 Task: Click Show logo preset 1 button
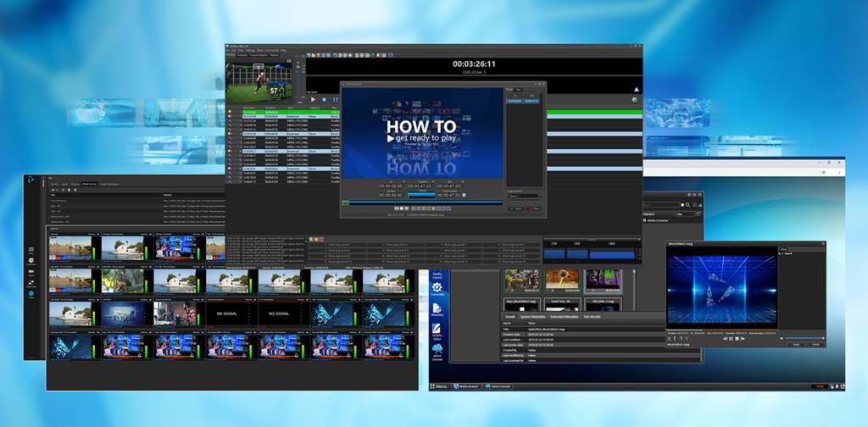tap(337, 245)
